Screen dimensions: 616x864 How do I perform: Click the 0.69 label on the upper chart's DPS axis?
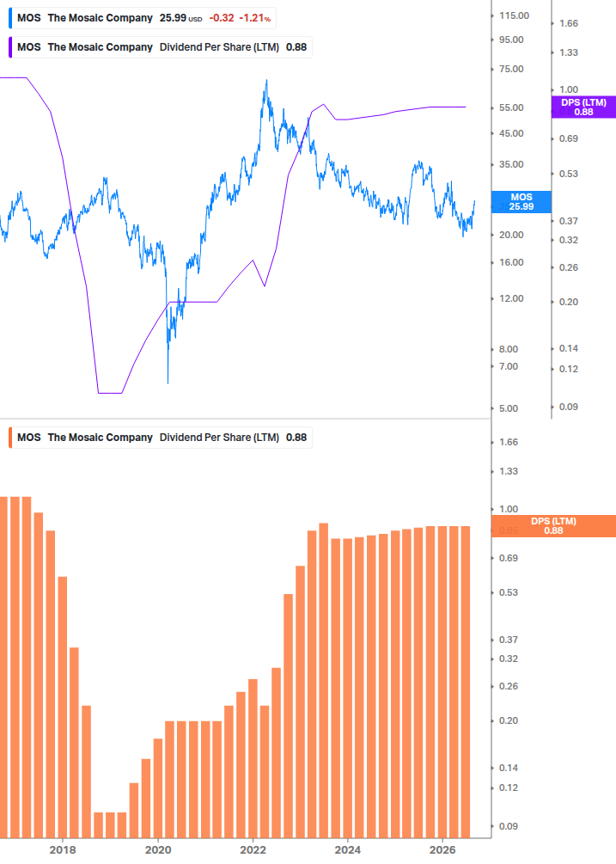[x=569, y=138]
